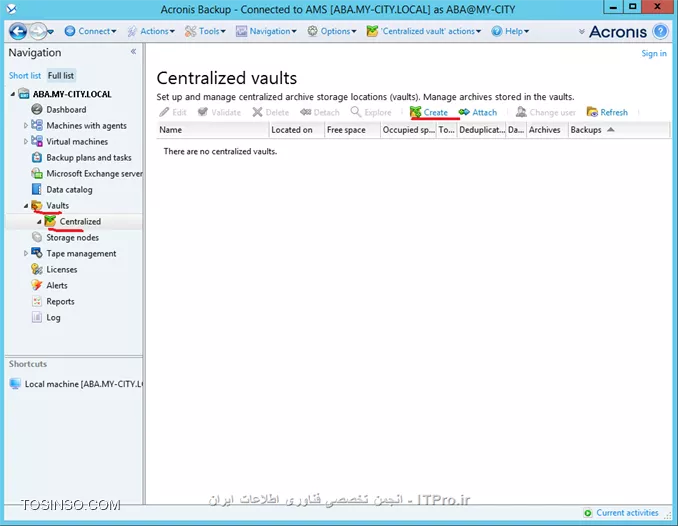Click the Alerts icon
This screenshot has width=678, height=526.
pyautogui.click(x=37, y=285)
